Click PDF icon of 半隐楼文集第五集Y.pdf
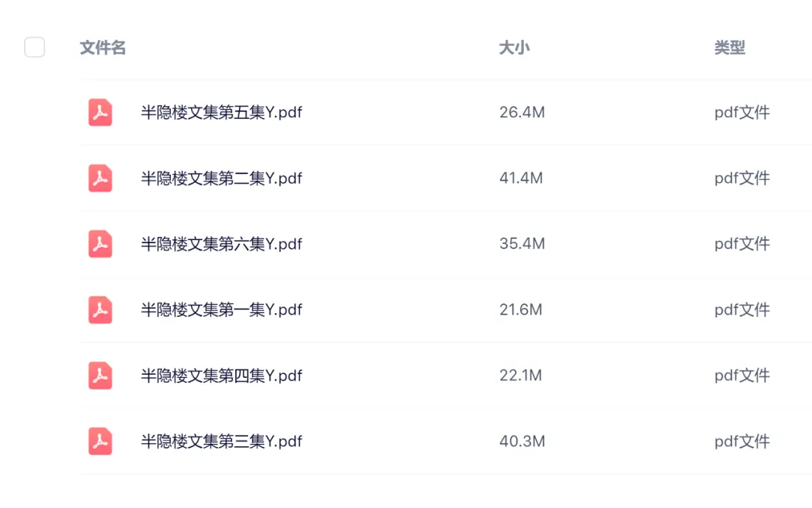This screenshot has width=812, height=508. [100, 113]
